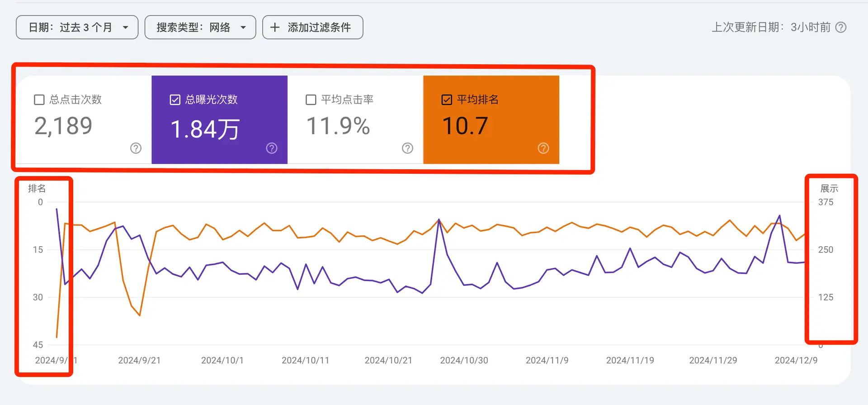Viewport: 868px width, 405px height.
Task: Click help icon in 平均排名 card
Action: (543, 148)
